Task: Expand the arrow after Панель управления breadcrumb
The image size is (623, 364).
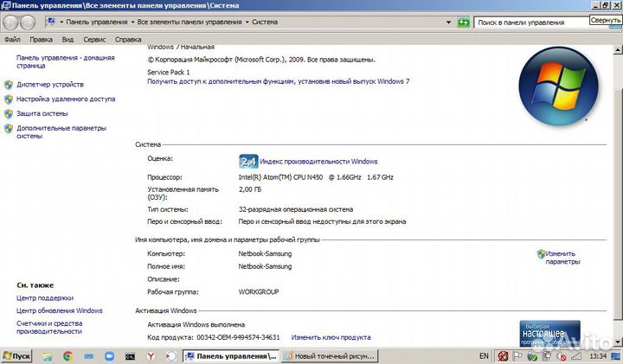Action: point(132,22)
